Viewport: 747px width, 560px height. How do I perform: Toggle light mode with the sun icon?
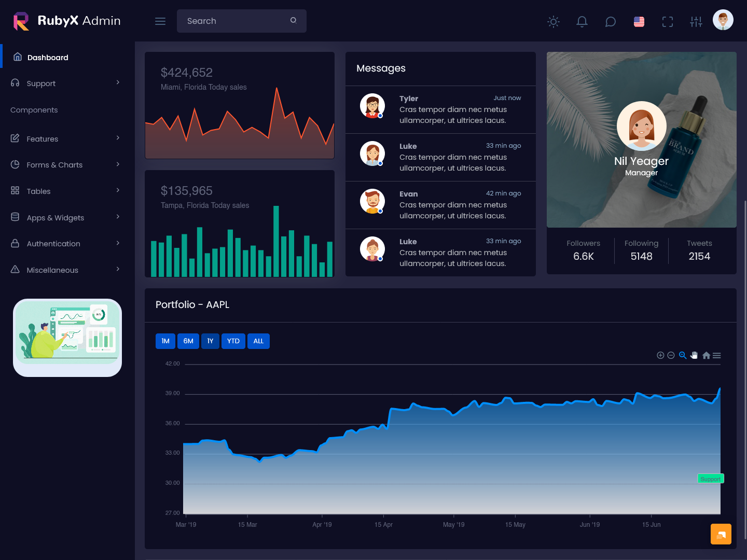[x=553, y=22]
